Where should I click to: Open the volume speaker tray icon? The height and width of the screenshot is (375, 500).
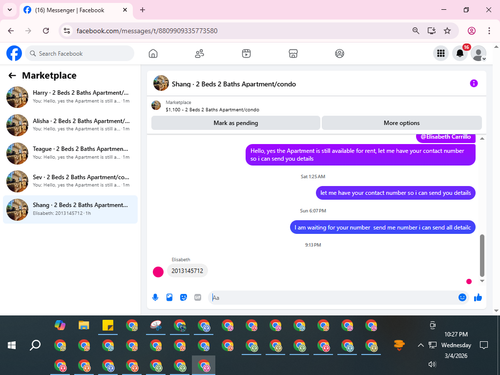(432, 364)
